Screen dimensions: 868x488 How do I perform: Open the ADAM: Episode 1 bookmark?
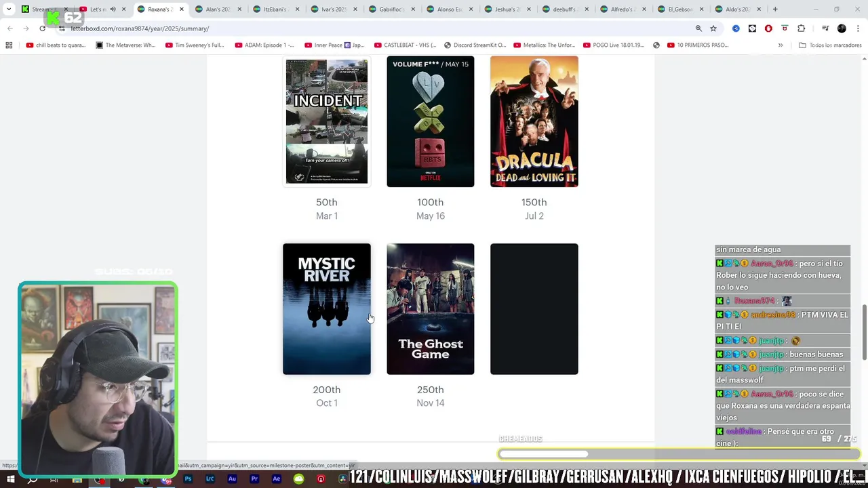[264, 45]
